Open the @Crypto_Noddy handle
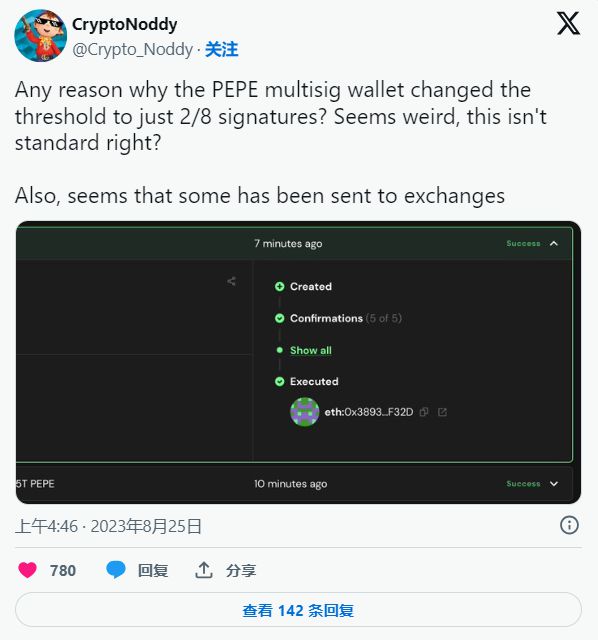The height and width of the screenshot is (640, 598). coord(132,49)
